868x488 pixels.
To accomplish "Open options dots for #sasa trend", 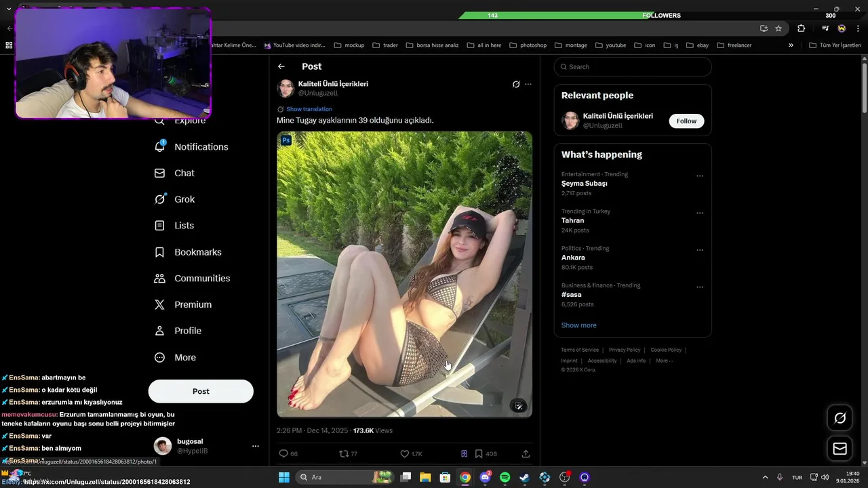I will (700, 287).
